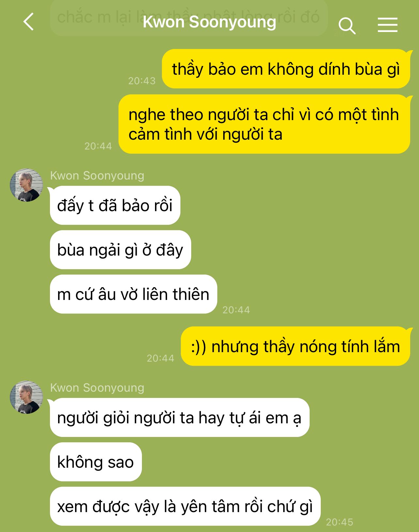The height and width of the screenshot is (532, 419).
Task: Tap the 20:43 timestamp
Action: pyautogui.click(x=142, y=81)
